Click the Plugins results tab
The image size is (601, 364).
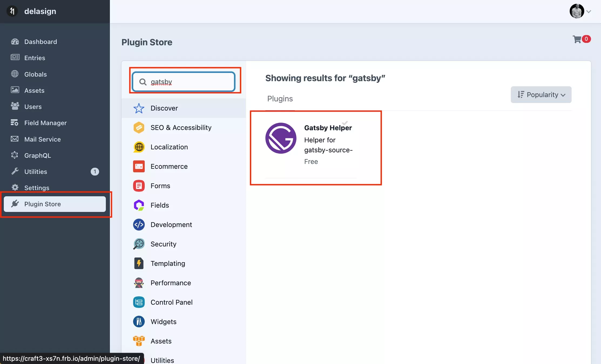pos(279,98)
